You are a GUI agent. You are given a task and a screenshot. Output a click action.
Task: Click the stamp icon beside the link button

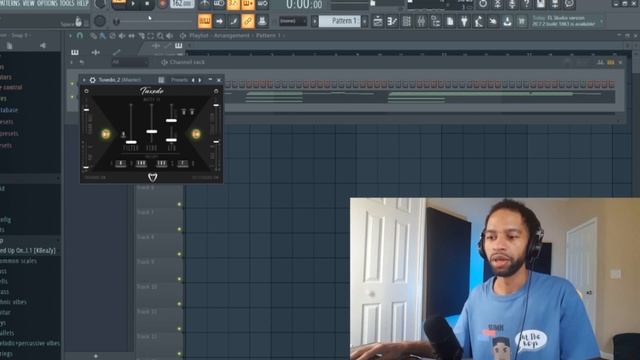tap(262, 21)
